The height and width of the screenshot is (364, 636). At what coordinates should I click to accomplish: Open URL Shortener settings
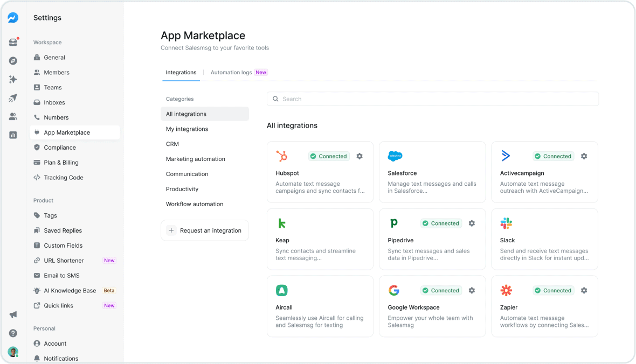(x=74, y=261)
